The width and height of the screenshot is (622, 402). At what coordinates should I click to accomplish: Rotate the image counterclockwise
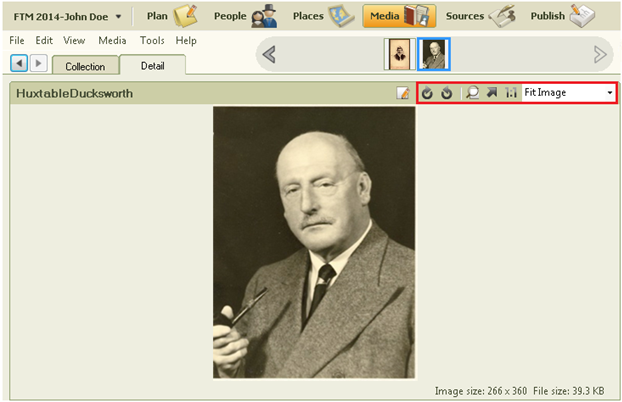446,93
